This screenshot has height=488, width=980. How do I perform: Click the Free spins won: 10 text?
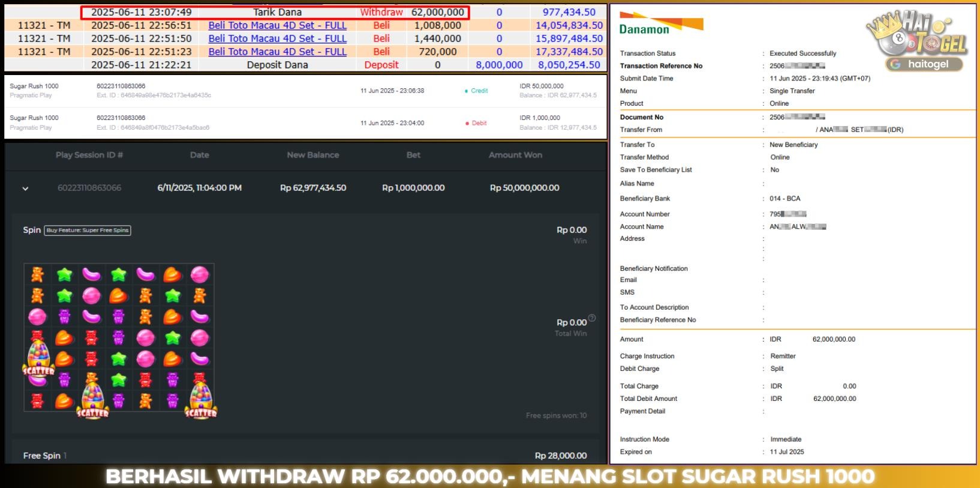click(557, 415)
